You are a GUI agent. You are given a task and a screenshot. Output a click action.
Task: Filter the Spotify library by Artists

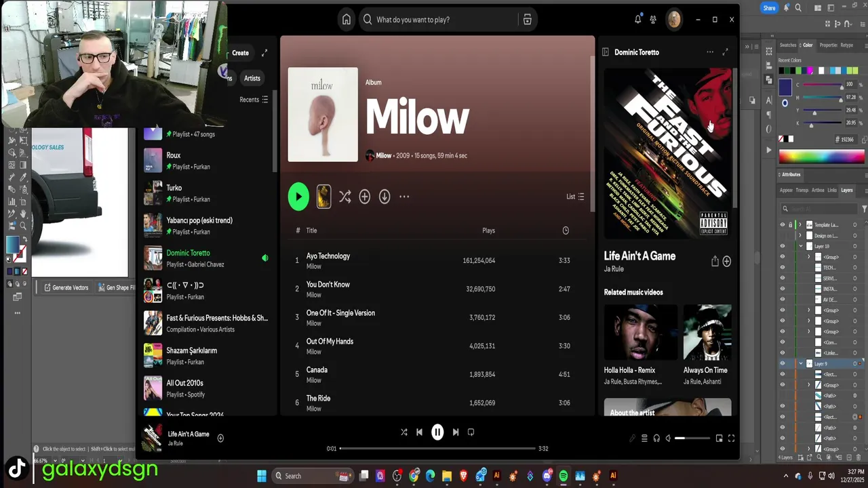pos(252,78)
